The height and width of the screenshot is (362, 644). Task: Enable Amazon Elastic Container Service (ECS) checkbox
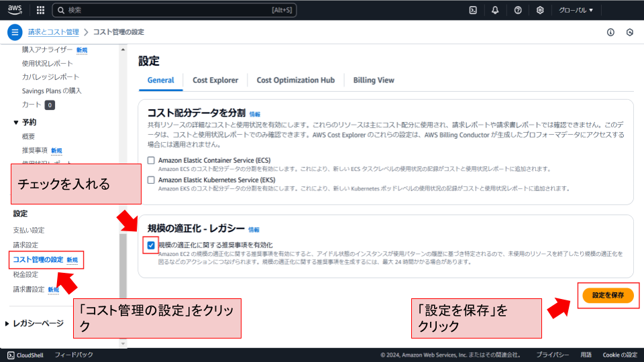tap(151, 160)
